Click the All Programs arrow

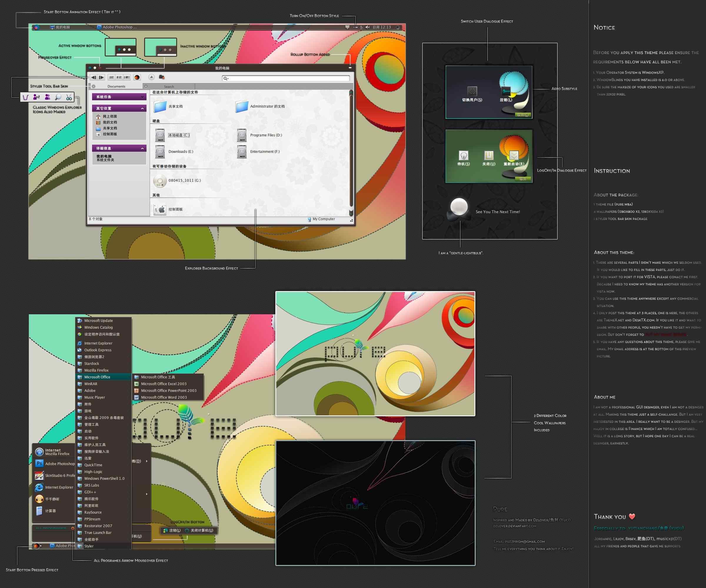[73, 528]
